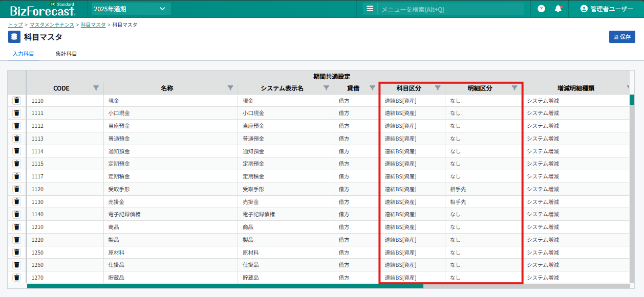Open filter for 名称 column
This screenshot has height=297, width=644.
(x=230, y=88)
